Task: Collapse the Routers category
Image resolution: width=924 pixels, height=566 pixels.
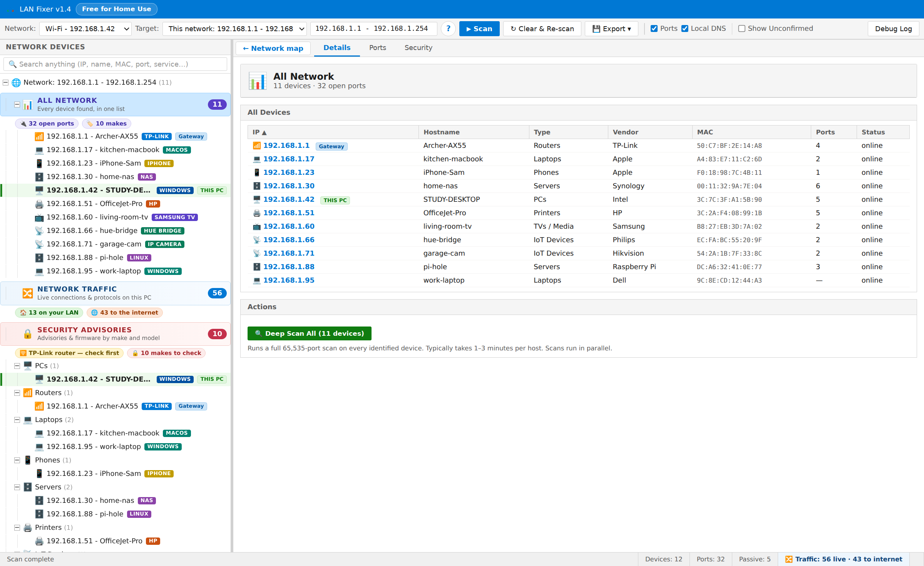Action: click(17, 393)
